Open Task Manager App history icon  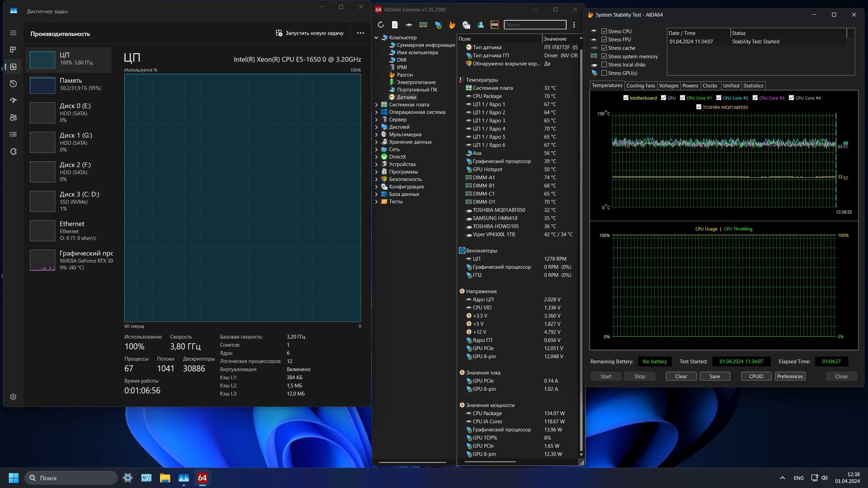pyautogui.click(x=13, y=84)
